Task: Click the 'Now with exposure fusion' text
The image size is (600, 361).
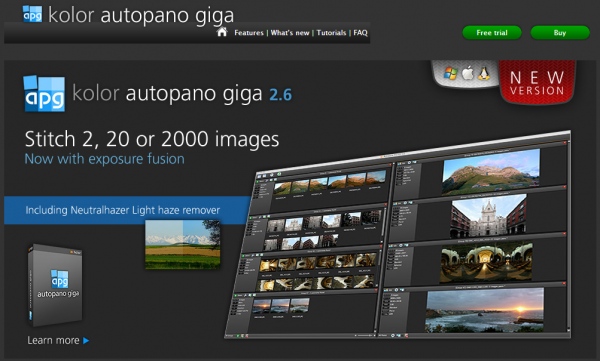Action: point(104,159)
